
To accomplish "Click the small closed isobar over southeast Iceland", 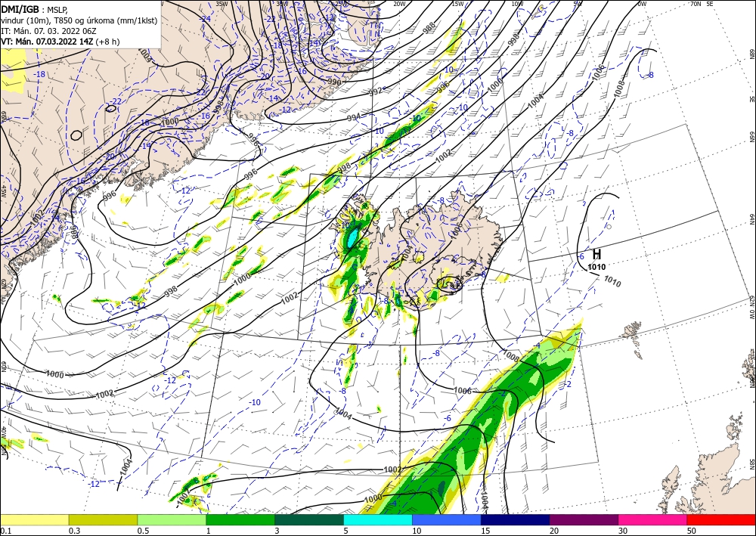I will pyautogui.click(x=450, y=284).
